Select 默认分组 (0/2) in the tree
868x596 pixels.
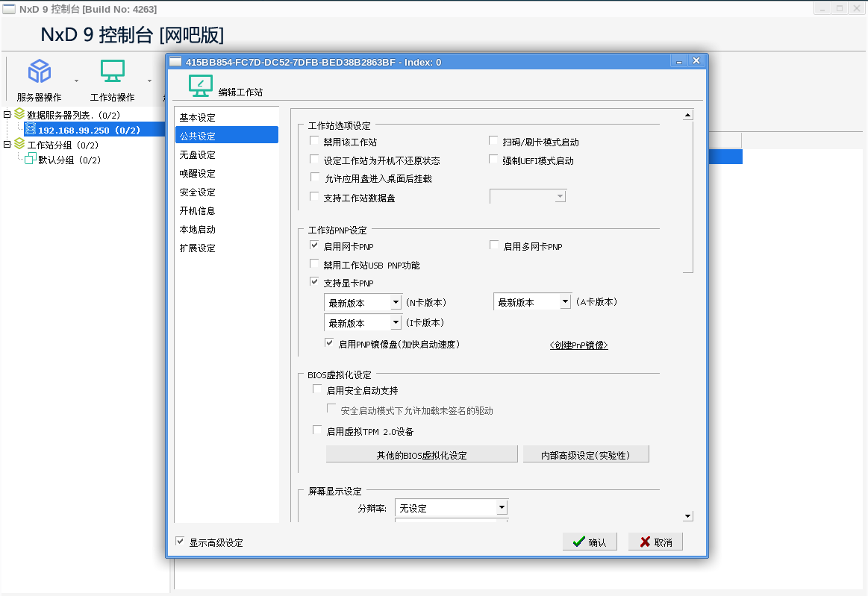pyautogui.click(x=69, y=160)
